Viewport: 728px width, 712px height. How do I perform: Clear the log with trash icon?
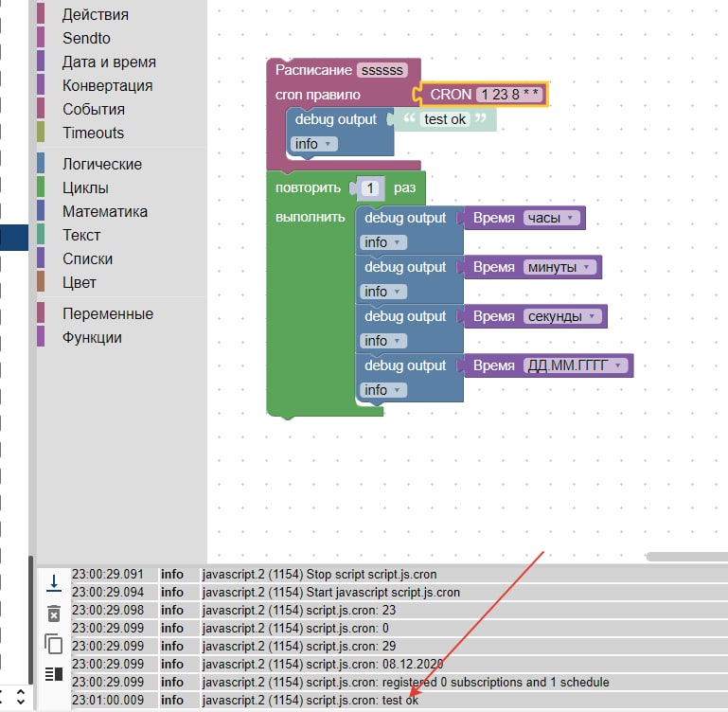click(54, 614)
